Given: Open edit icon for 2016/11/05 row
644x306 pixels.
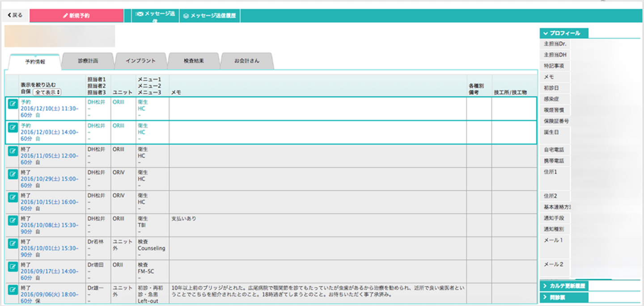Looking at the screenshot, I should [x=13, y=151].
